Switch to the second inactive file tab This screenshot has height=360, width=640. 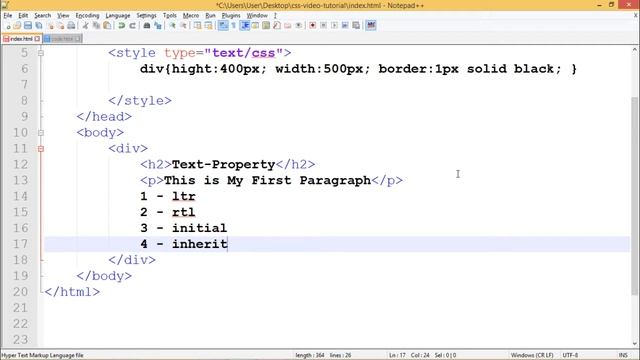click(x=62, y=39)
